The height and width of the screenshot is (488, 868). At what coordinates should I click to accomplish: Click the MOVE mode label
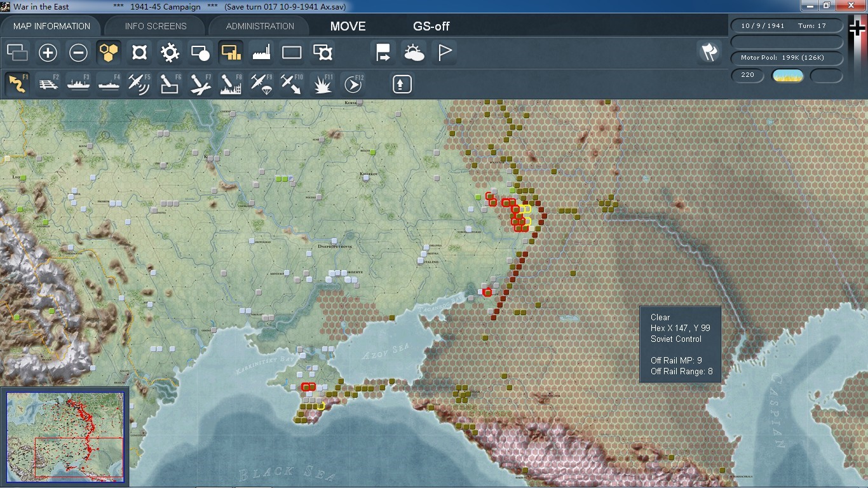pos(348,26)
